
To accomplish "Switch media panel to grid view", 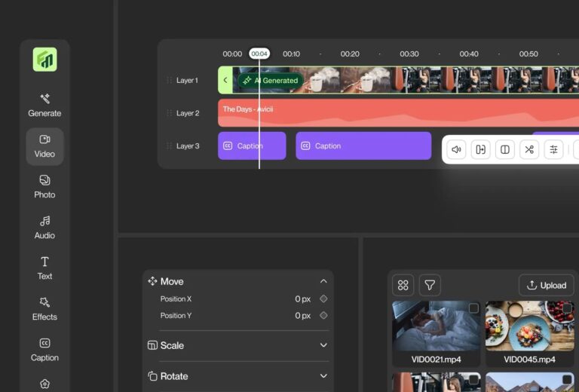I will pyautogui.click(x=403, y=285).
